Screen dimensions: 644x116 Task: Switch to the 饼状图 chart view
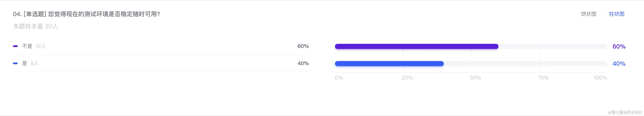tap(588, 14)
